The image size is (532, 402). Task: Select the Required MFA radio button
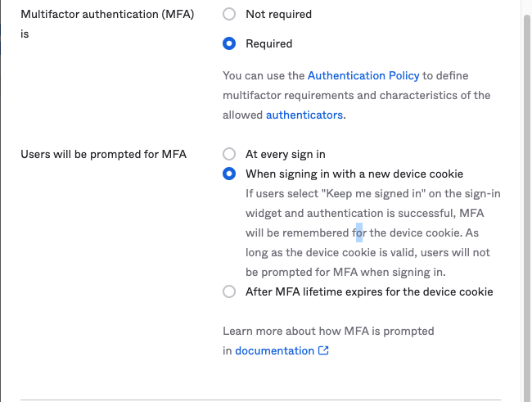[229, 43]
